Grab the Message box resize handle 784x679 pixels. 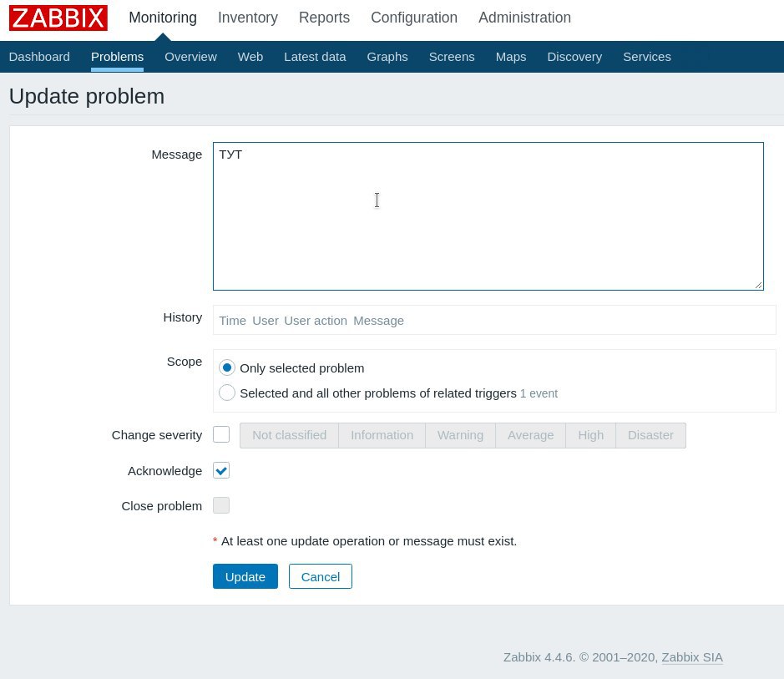pyautogui.click(x=758, y=285)
